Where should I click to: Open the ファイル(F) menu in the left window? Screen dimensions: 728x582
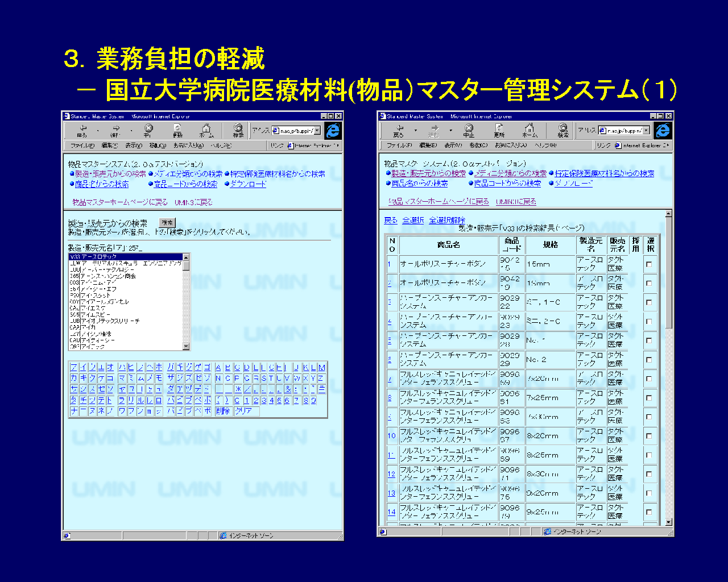(82, 145)
